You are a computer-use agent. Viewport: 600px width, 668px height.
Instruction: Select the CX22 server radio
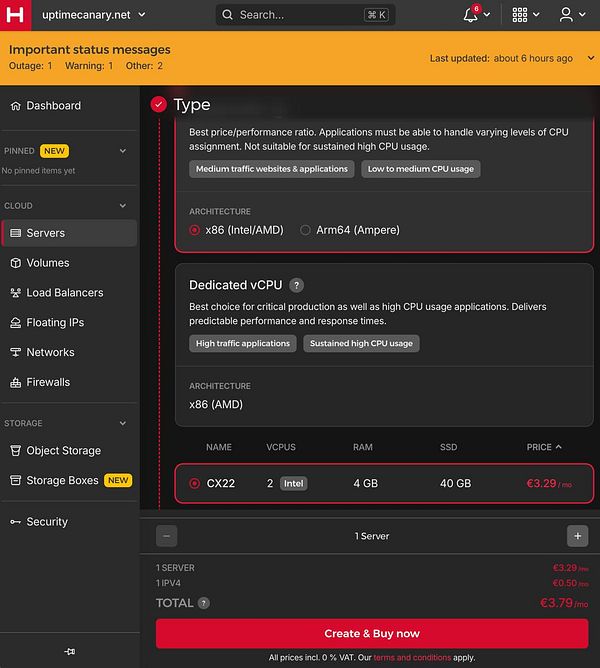(195, 484)
